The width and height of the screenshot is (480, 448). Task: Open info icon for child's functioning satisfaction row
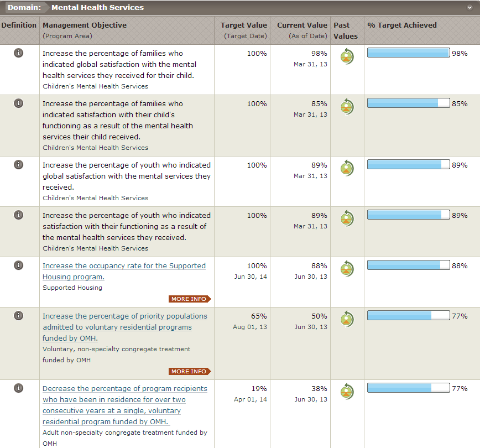pyautogui.click(x=18, y=103)
